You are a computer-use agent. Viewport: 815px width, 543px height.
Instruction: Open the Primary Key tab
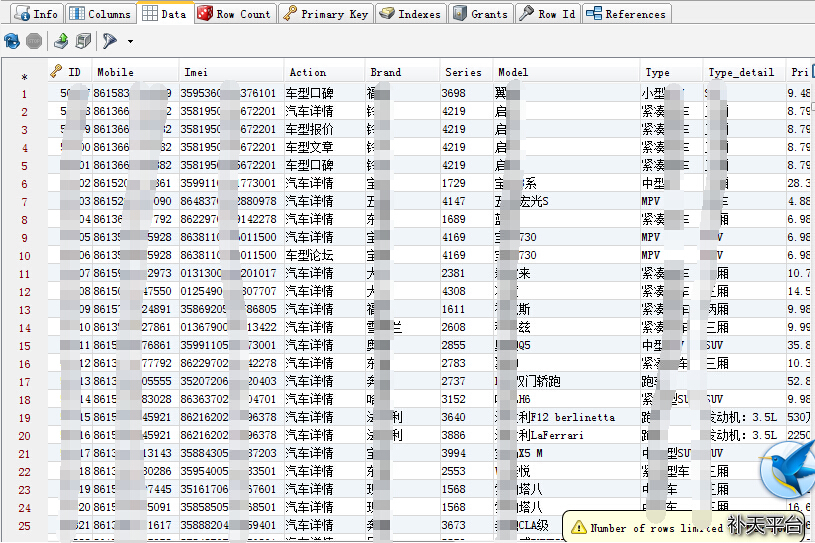pyautogui.click(x=325, y=14)
